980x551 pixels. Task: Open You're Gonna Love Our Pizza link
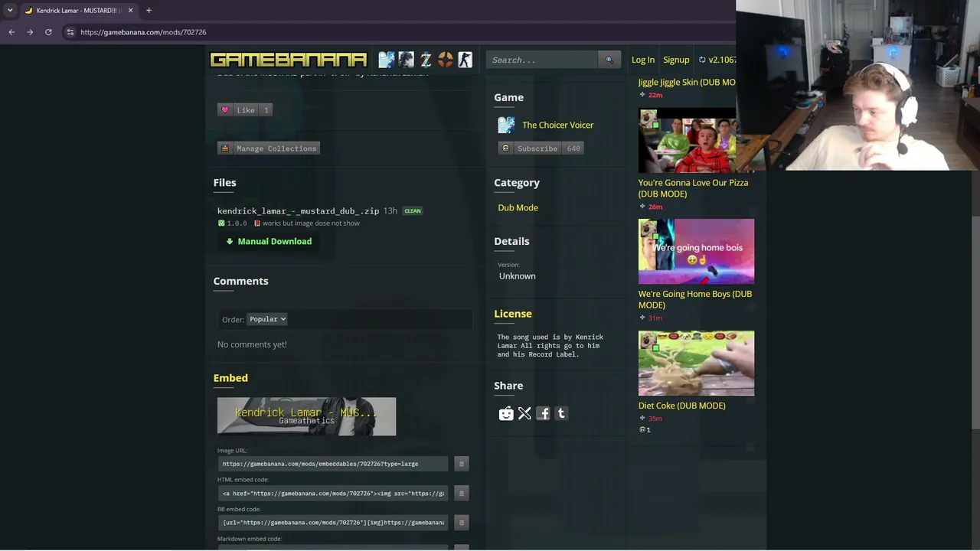coord(694,188)
